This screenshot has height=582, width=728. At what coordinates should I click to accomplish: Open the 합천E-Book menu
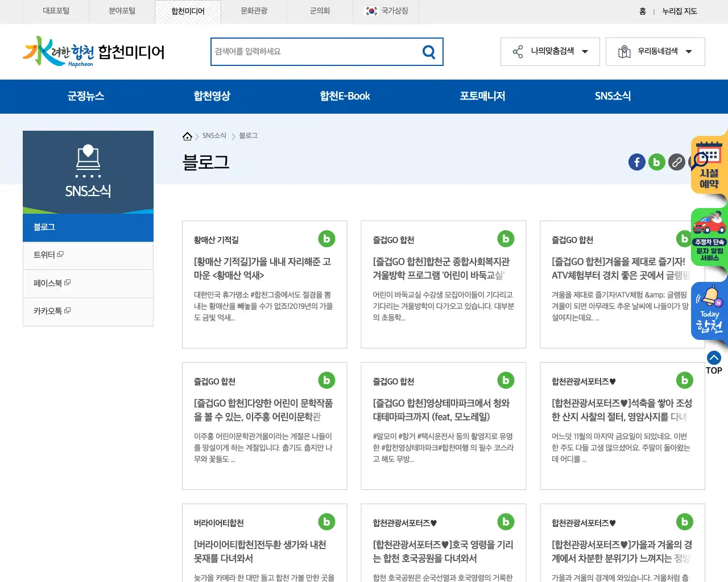tap(345, 96)
